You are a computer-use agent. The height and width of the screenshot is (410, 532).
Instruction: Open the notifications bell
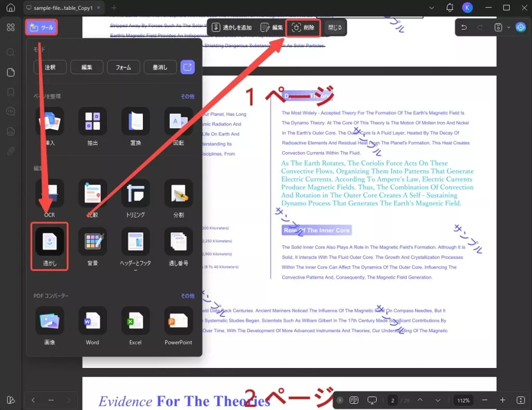click(x=449, y=7)
